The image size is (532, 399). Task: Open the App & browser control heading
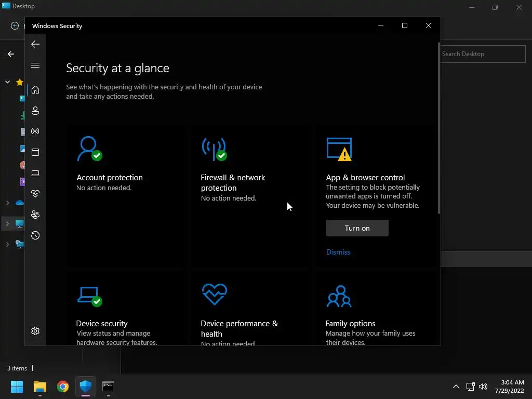365,178
